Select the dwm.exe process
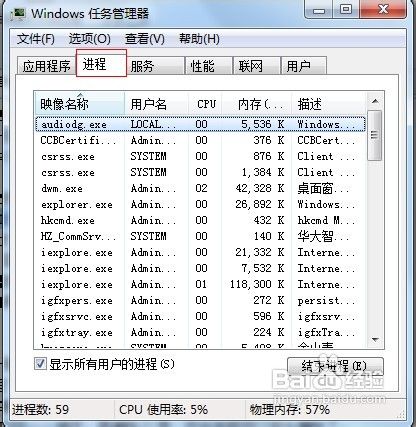416x427 pixels. click(x=200, y=188)
